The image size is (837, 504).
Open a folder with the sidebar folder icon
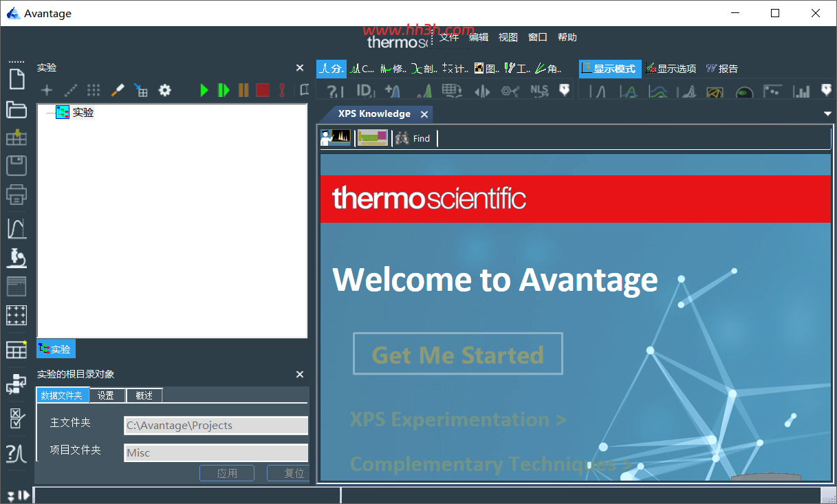(17, 109)
